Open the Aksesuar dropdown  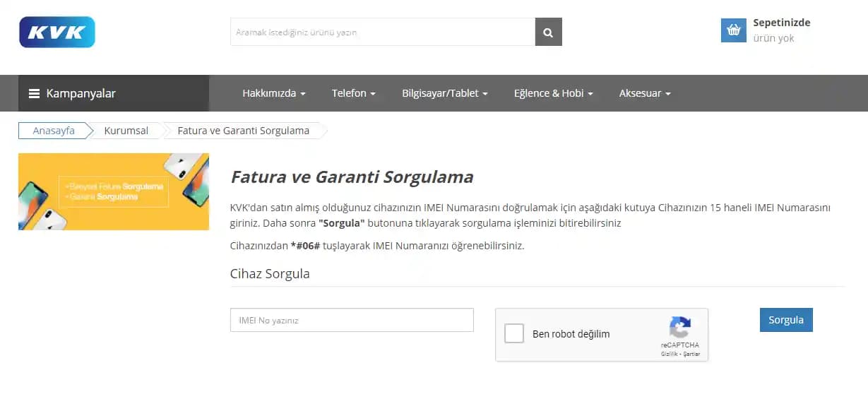point(643,93)
